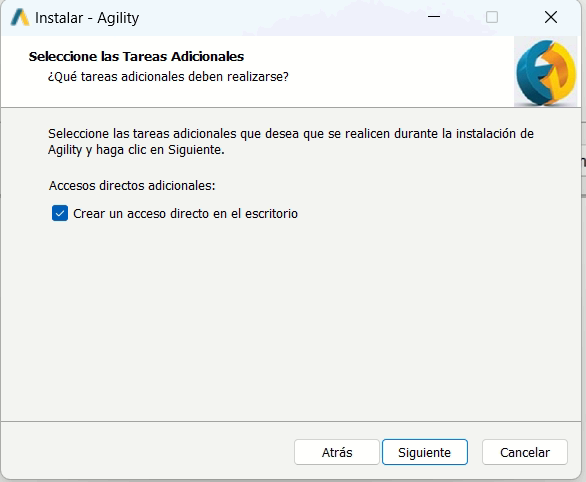Click the disabled maximize button
Screen dimensions: 586x482
492,17
